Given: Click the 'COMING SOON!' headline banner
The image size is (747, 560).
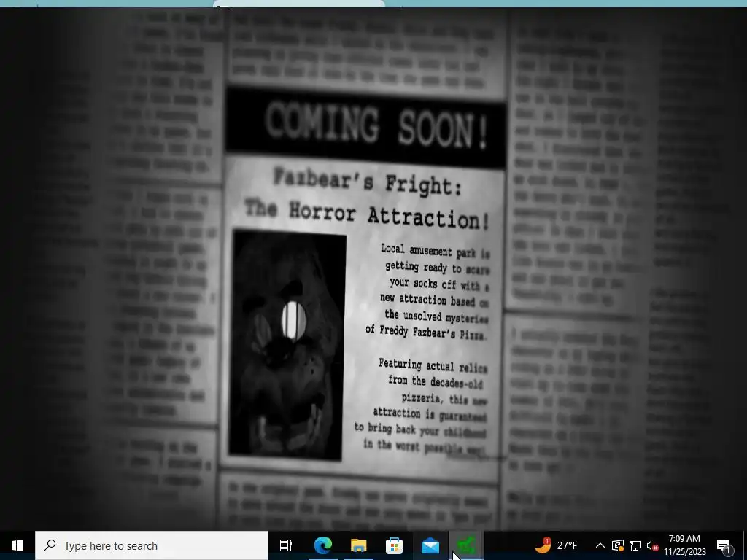Looking at the screenshot, I should pyautogui.click(x=365, y=128).
